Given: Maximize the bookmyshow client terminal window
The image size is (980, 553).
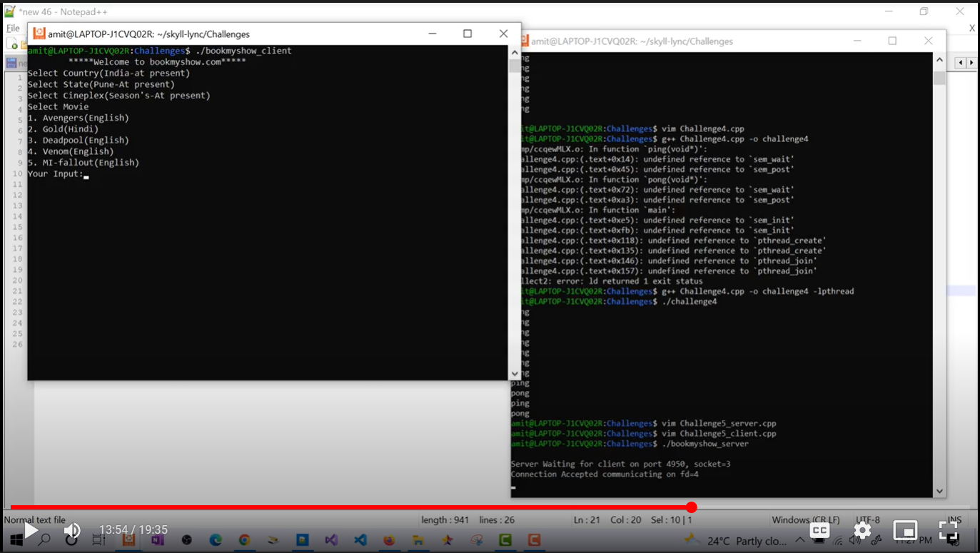Looking at the screenshot, I should coord(468,34).
